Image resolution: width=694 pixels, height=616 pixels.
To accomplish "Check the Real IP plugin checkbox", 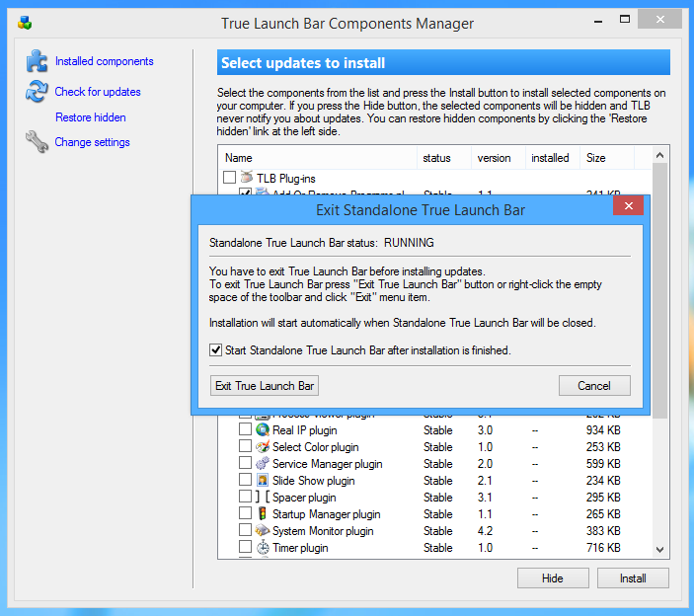I will [x=245, y=429].
